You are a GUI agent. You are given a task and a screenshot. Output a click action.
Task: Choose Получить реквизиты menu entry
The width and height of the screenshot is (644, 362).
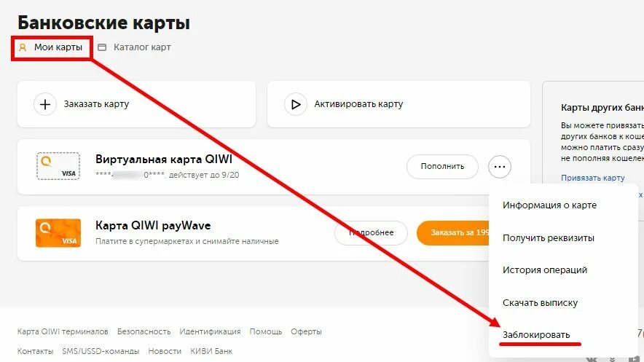point(549,238)
